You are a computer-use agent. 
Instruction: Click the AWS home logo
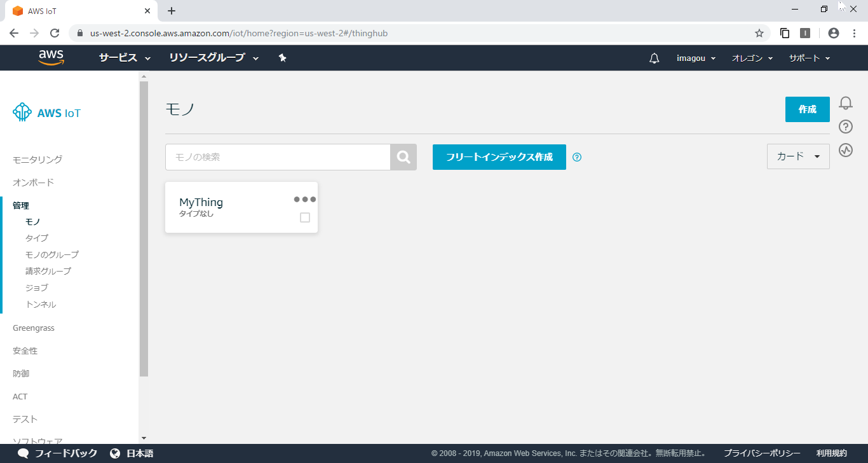point(51,57)
